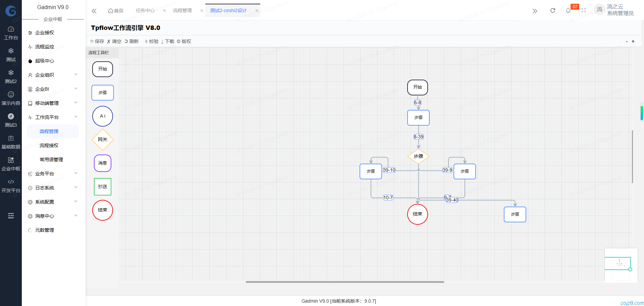Toggle fullscreen mode icon in the header
644x306 pixels.
pyautogui.click(x=584, y=10)
